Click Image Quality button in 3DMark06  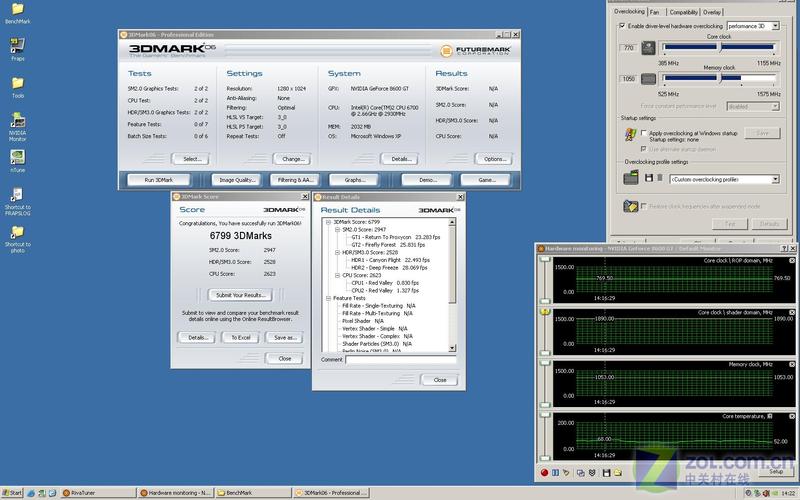(x=236, y=180)
